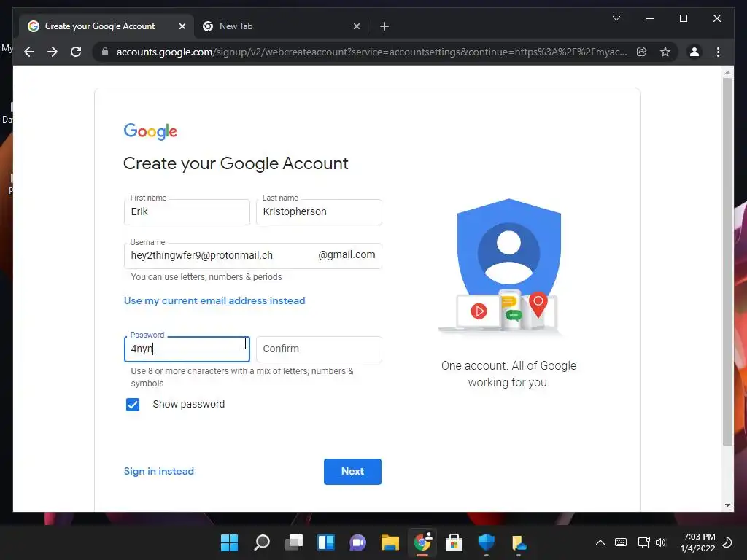Click the Sign in instead link
747x560 pixels.
(x=158, y=471)
